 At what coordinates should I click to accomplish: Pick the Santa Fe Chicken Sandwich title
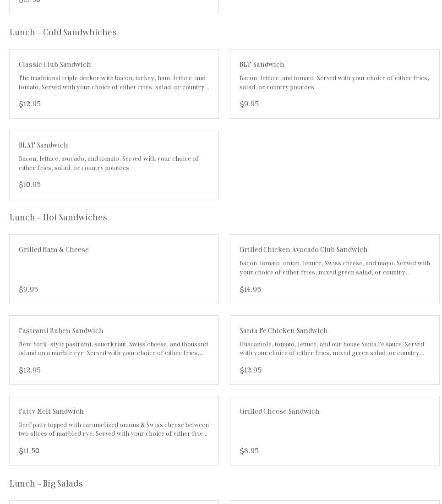(284, 331)
